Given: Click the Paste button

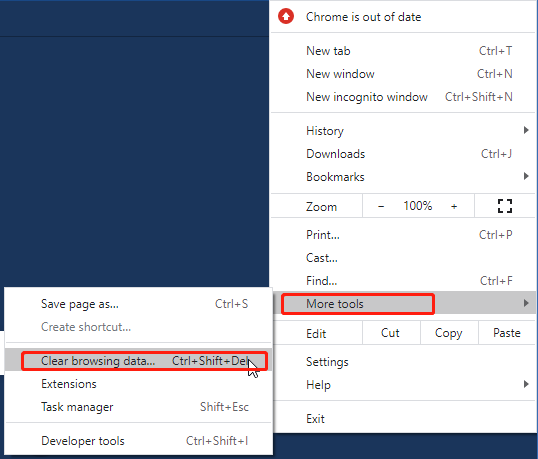Looking at the screenshot, I should click(507, 333).
